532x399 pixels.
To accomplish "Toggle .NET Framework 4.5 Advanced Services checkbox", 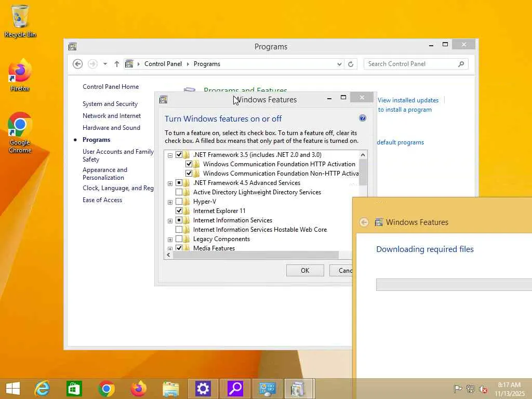I will 179,183.
